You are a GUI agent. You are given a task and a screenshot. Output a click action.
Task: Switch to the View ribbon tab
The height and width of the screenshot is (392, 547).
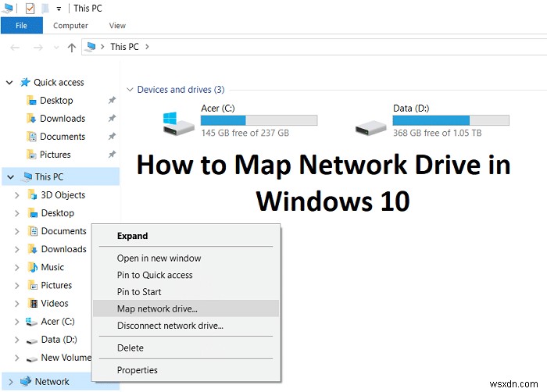(117, 26)
